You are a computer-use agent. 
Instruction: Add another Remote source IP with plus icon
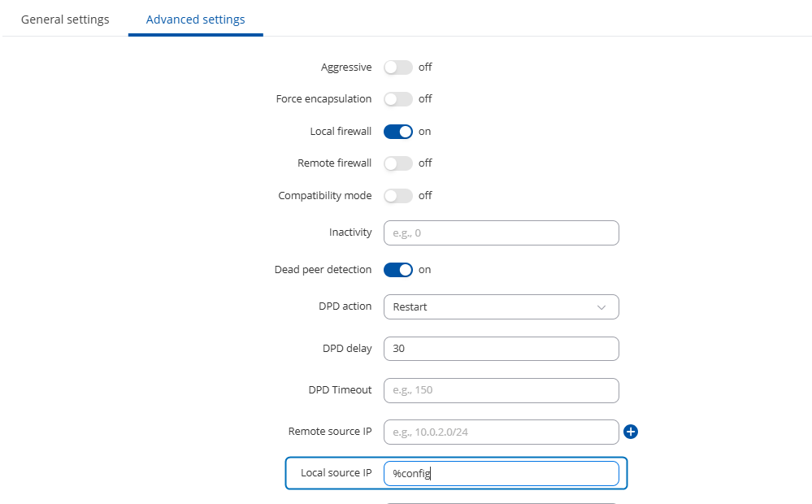click(631, 432)
